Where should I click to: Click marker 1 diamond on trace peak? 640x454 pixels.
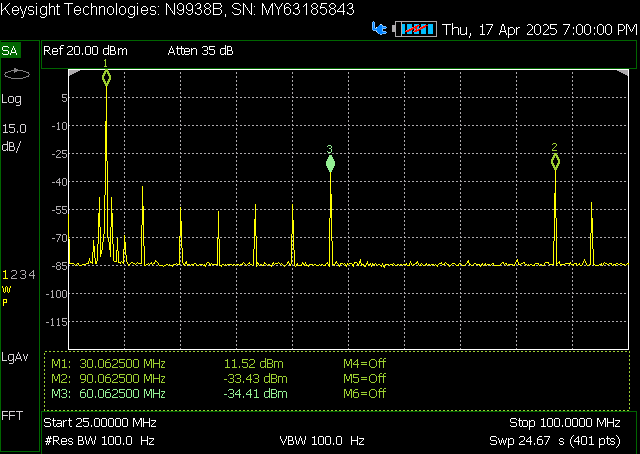pos(106,78)
